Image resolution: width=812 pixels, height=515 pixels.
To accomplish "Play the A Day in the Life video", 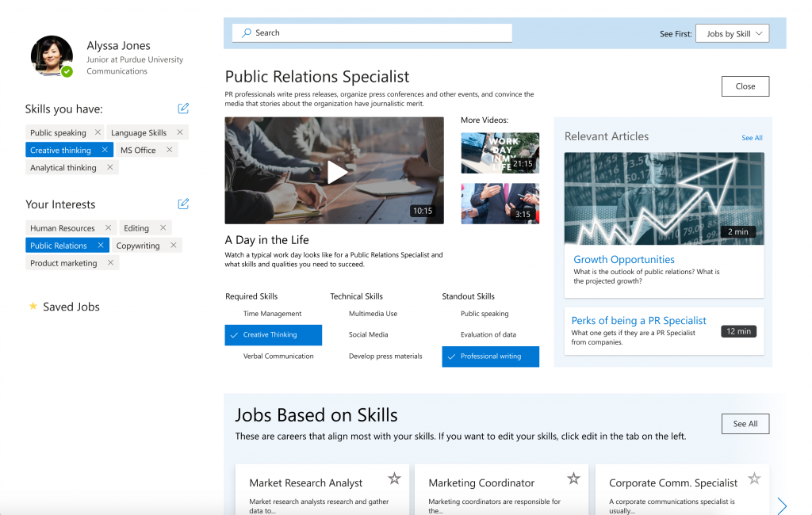I will point(337,172).
